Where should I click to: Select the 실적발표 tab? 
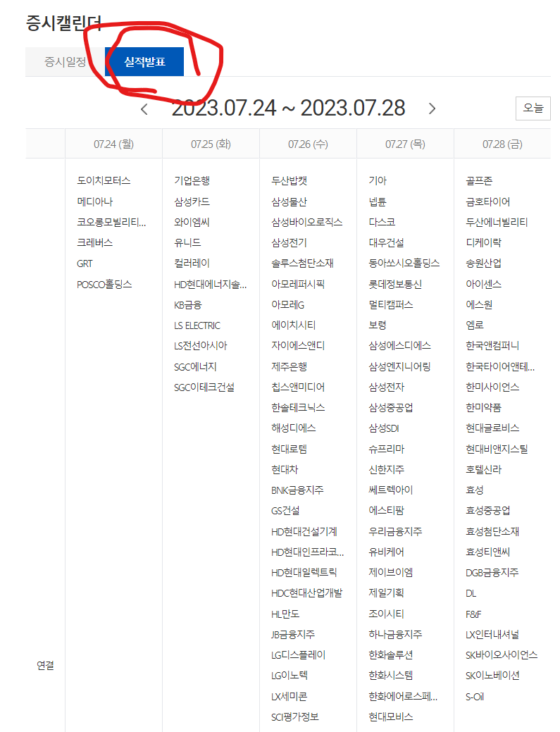tap(144, 61)
